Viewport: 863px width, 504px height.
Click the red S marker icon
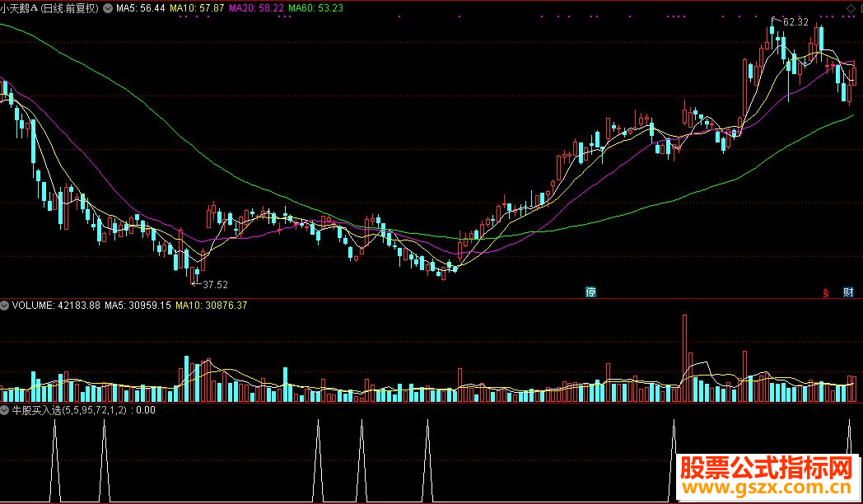[x=826, y=292]
